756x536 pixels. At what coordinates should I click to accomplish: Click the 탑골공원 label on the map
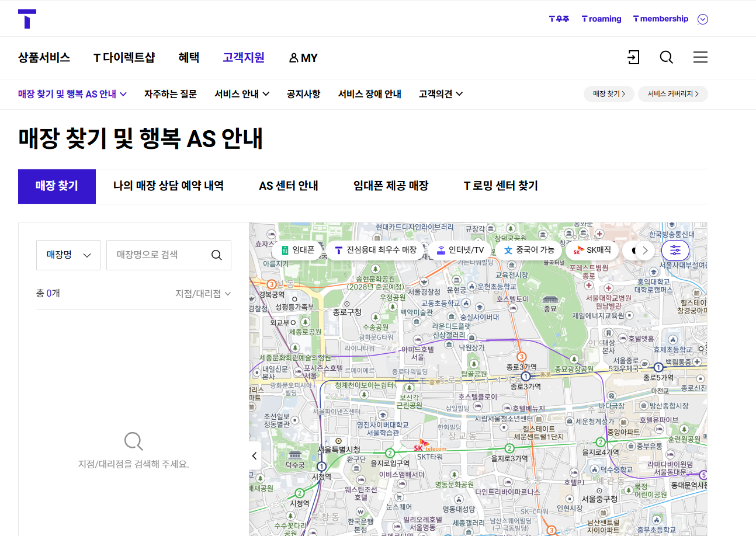[x=474, y=374]
